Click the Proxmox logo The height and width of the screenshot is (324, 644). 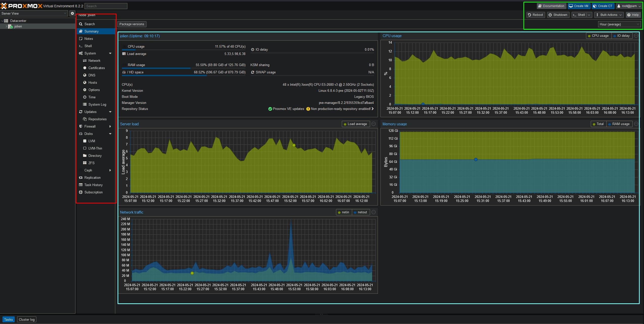(22, 6)
